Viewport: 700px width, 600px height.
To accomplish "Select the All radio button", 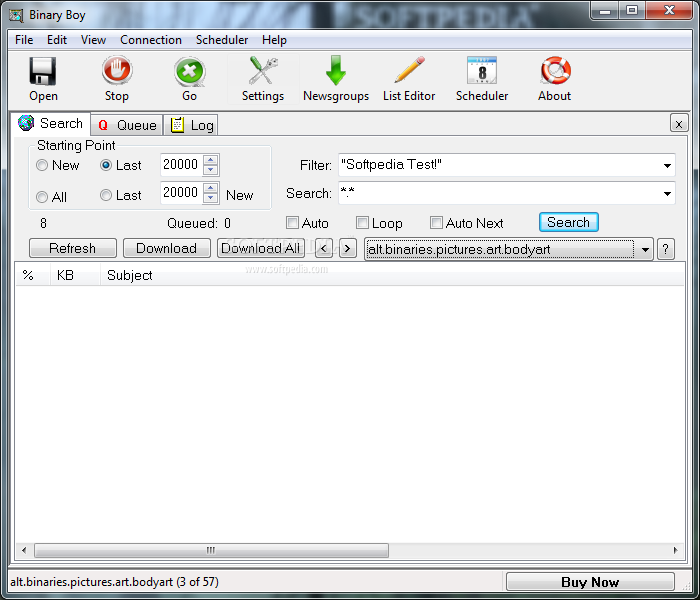I will coord(42,197).
